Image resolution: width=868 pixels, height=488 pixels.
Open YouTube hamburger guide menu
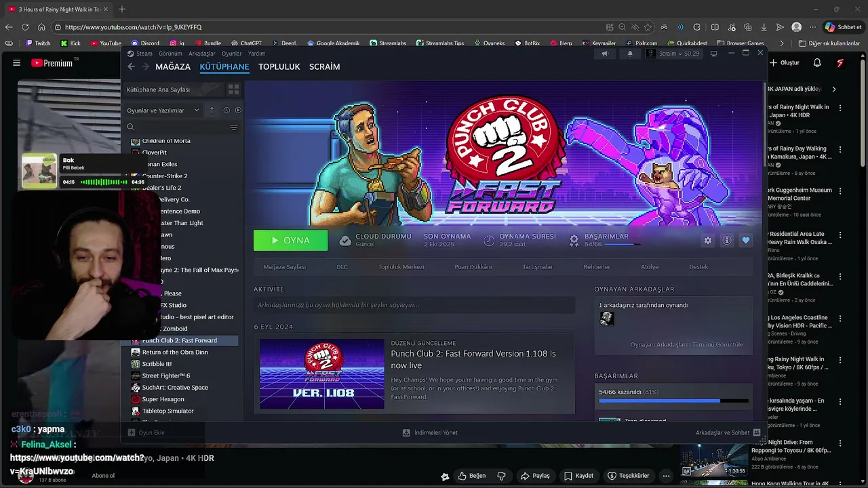[16, 63]
